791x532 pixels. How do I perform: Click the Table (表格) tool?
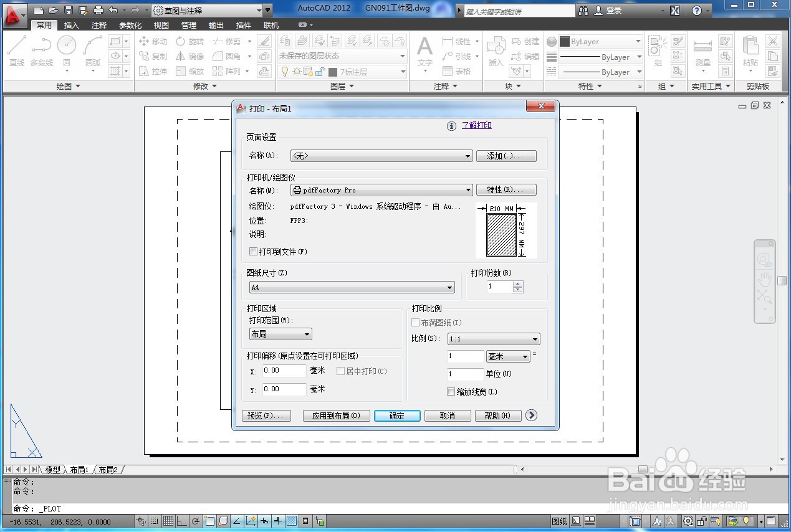tap(457, 71)
